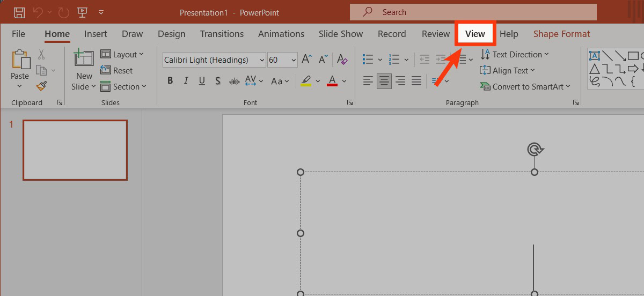Click the Cut scissors icon

pos(41,55)
